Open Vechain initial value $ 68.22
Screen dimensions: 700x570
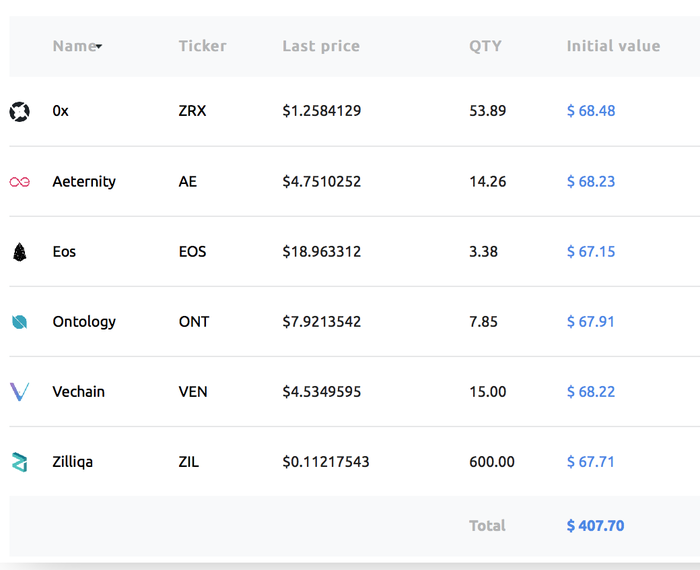591,392
